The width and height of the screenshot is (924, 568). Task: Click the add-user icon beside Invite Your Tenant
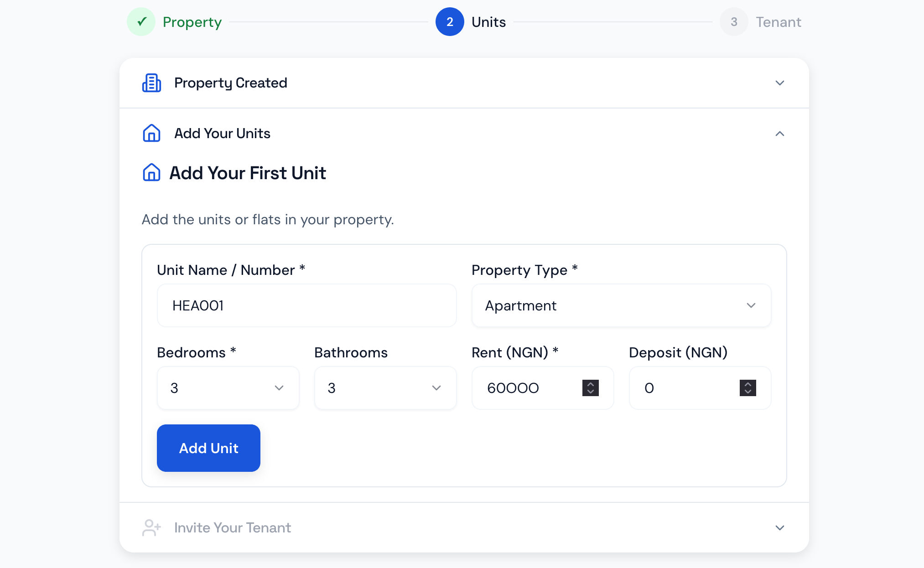coord(151,528)
